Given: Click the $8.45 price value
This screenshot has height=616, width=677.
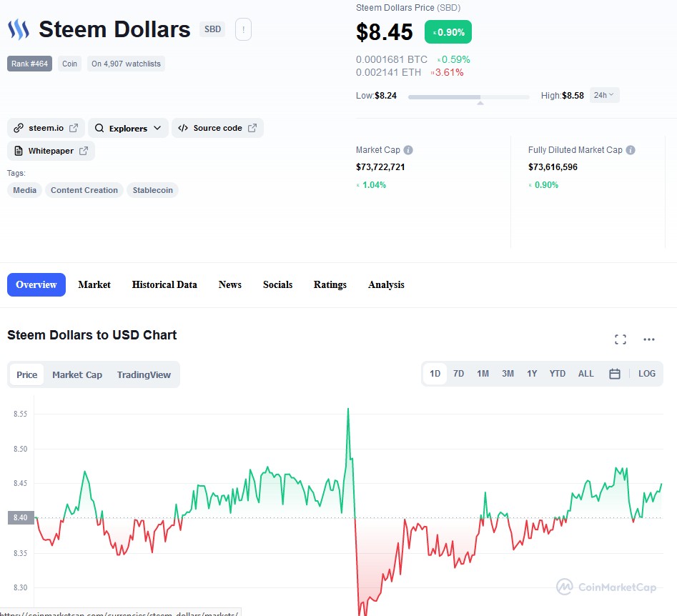Looking at the screenshot, I should pyautogui.click(x=385, y=32).
